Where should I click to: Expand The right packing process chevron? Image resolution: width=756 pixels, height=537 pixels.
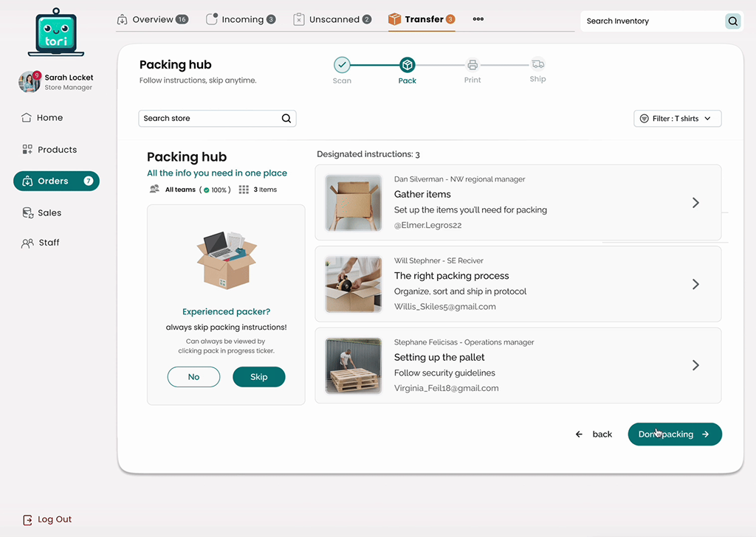click(x=695, y=284)
